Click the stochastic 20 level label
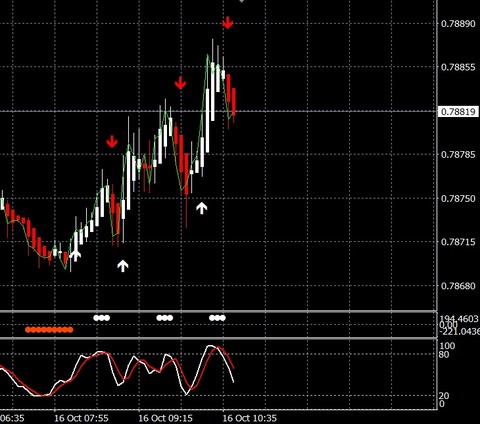480x424 pixels. coord(444,396)
